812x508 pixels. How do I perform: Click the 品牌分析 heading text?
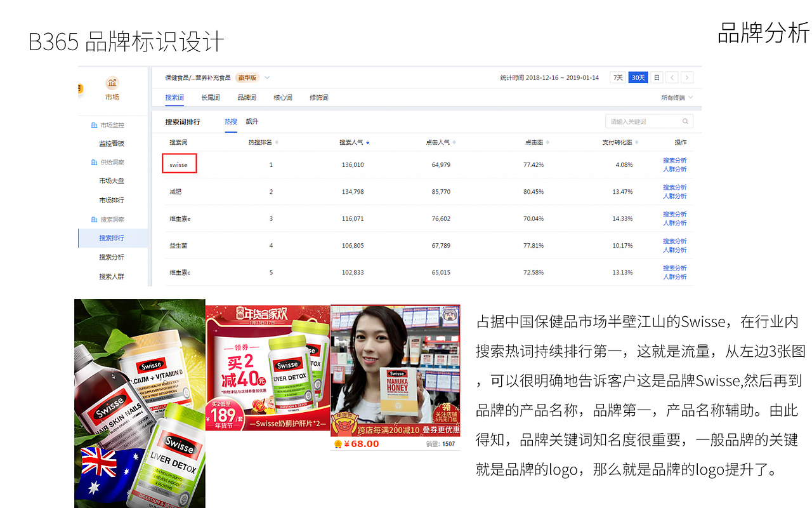click(763, 33)
